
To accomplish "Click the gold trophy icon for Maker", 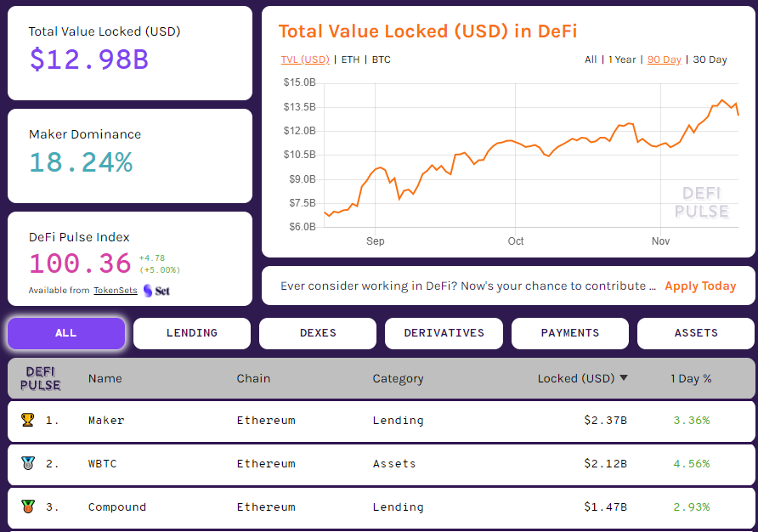I will point(28,420).
